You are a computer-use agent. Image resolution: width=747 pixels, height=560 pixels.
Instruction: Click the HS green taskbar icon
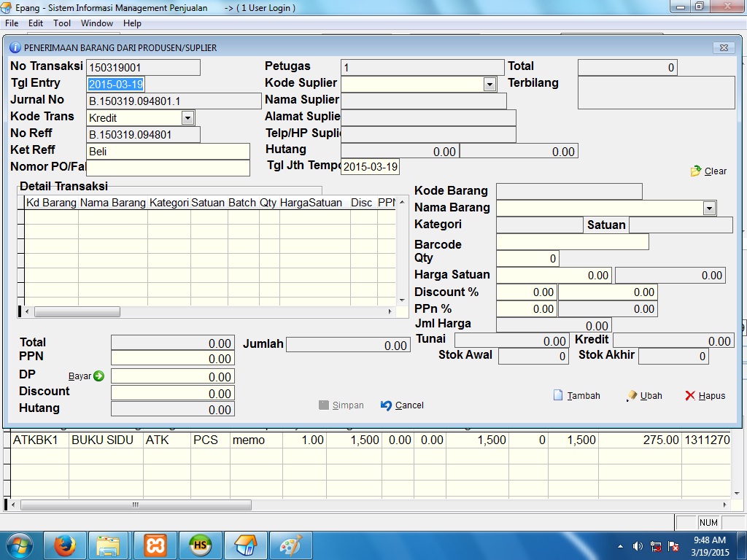click(x=200, y=545)
